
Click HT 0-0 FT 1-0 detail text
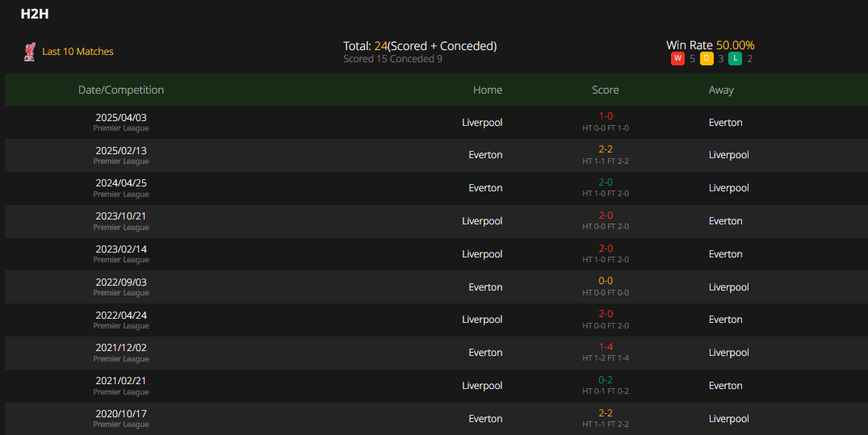tap(606, 128)
